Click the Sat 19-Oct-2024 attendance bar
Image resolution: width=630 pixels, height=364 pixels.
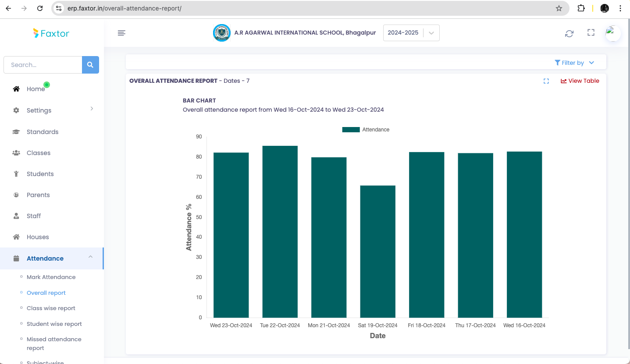tap(377, 251)
